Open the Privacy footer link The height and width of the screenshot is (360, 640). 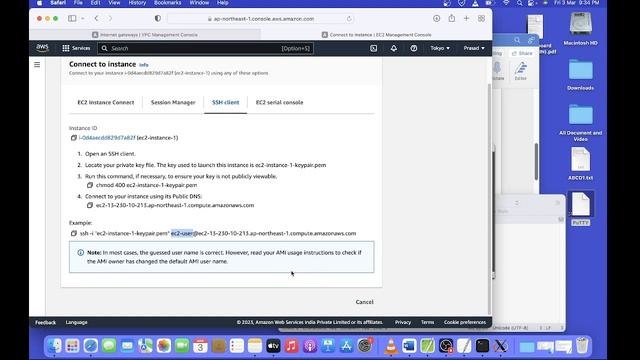[x=402, y=322]
